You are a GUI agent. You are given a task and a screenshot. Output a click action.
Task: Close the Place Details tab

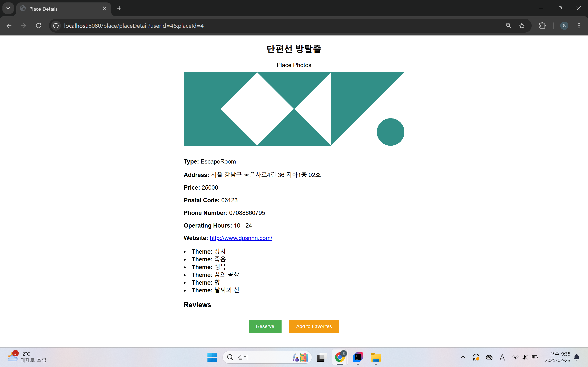(105, 8)
